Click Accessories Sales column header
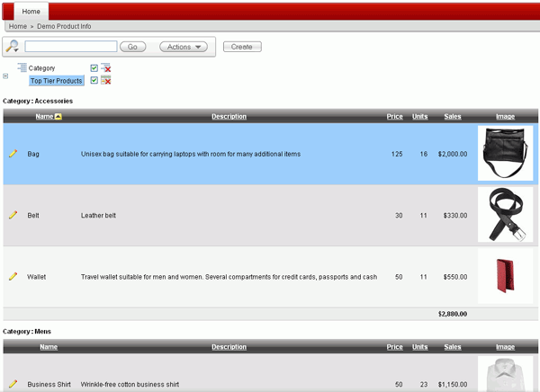The height and width of the screenshot is (392, 540). (453, 117)
